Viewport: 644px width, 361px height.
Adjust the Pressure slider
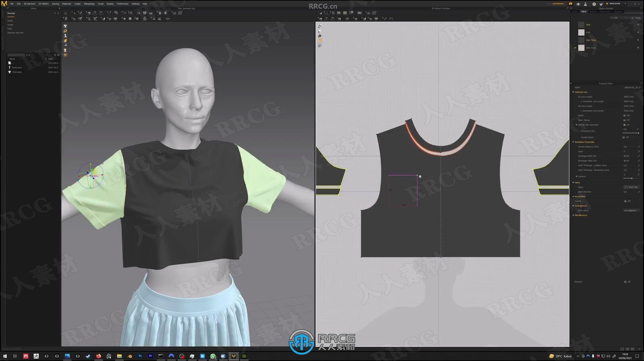pos(632,178)
